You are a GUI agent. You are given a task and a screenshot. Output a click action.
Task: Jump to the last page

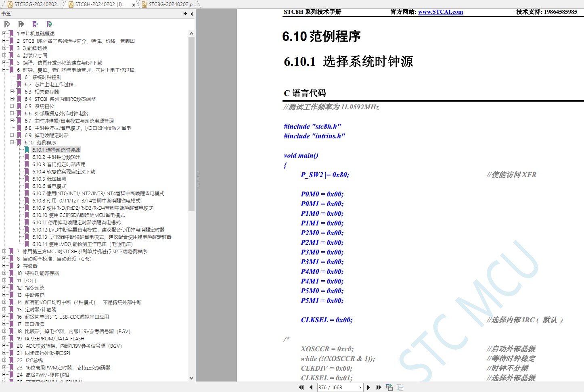pos(379,387)
